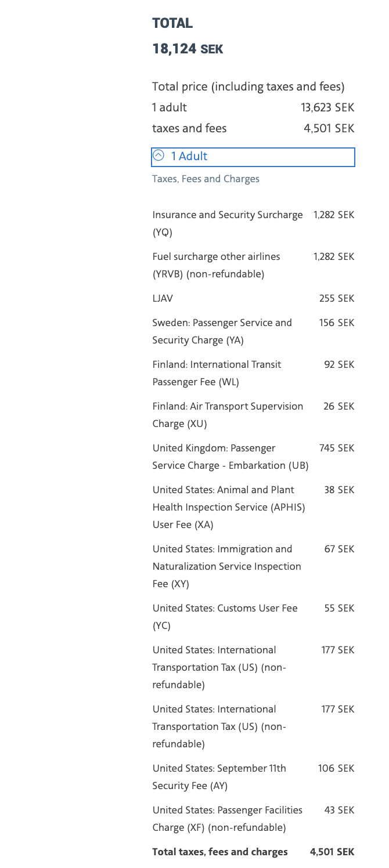389x868 pixels.
Task: Click the APHIS User Fee (XA) entry
Action: coord(228,508)
